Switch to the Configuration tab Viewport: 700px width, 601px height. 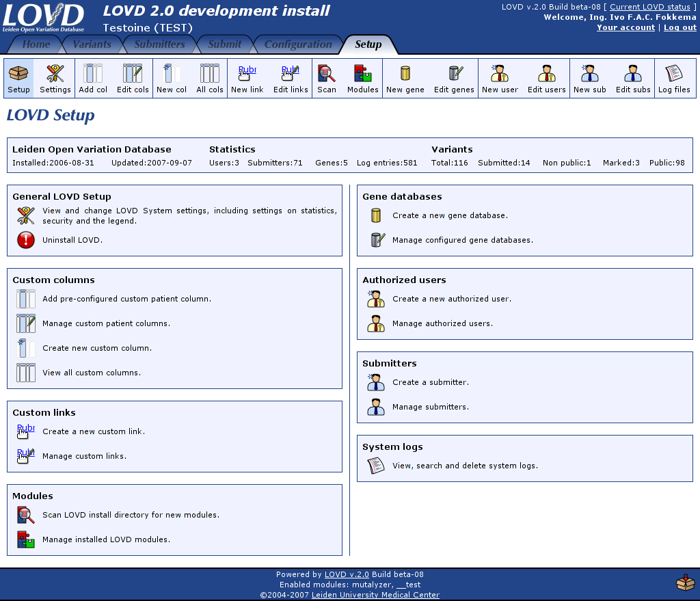click(x=298, y=44)
